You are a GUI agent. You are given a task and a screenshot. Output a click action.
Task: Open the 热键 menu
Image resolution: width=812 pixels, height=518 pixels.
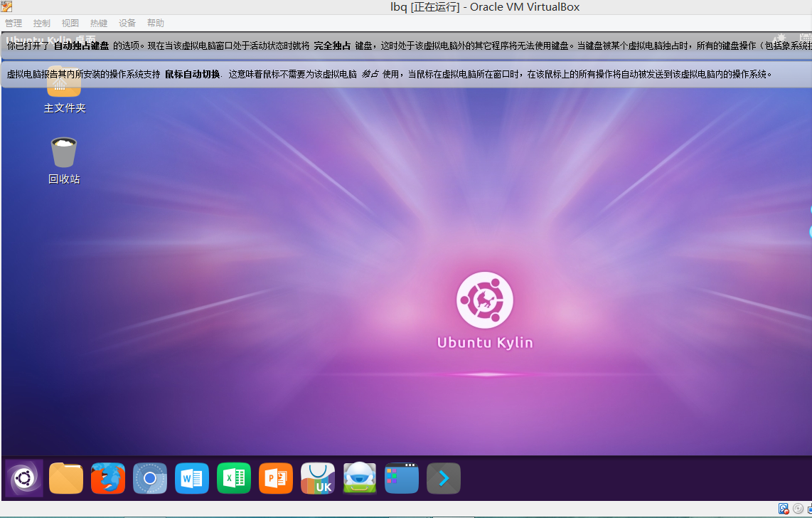(x=99, y=23)
